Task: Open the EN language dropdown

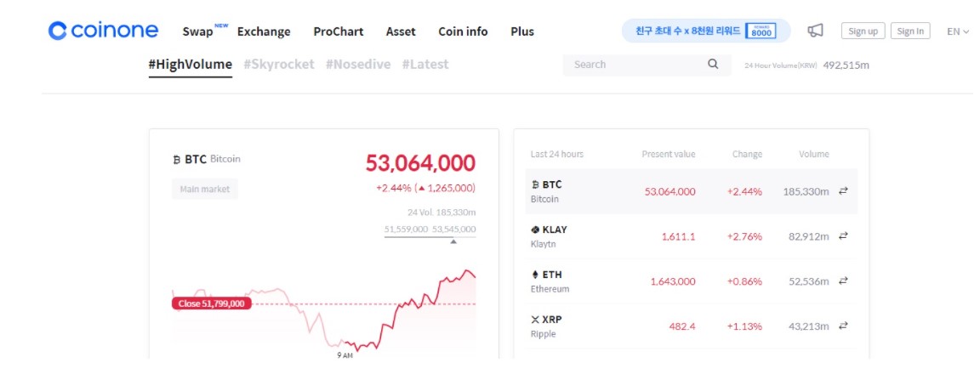Action: tap(958, 31)
